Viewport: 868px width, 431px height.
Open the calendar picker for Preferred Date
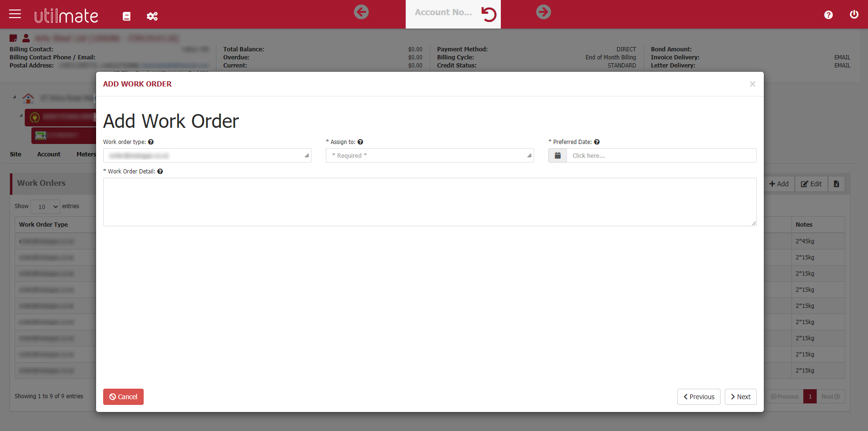[x=557, y=155]
